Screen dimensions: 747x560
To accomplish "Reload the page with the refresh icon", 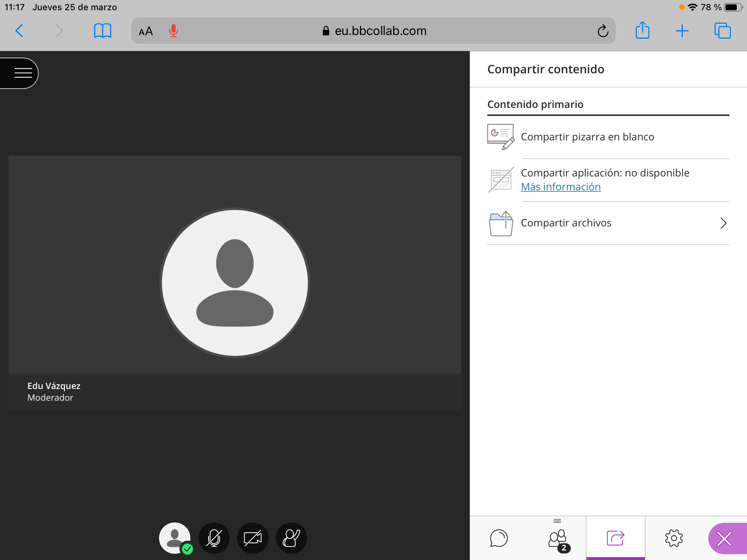I will (x=603, y=31).
